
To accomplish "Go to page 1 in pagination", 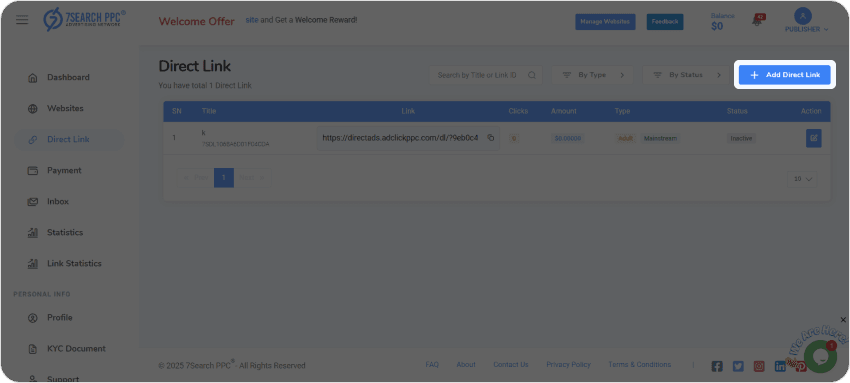I will point(224,178).
